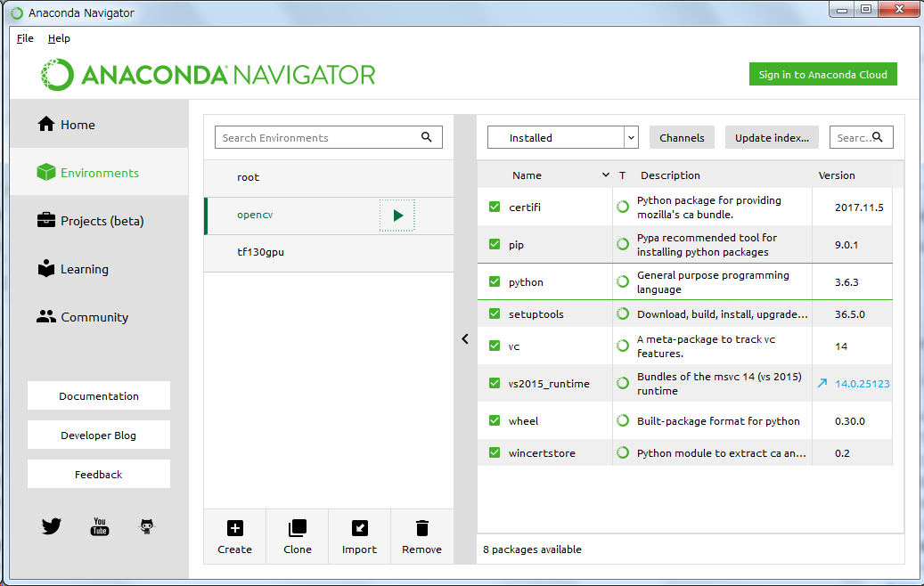924x586 pixels.
Task: Click the type circle icon for vs2015_runtime
Action: [623, 383]
